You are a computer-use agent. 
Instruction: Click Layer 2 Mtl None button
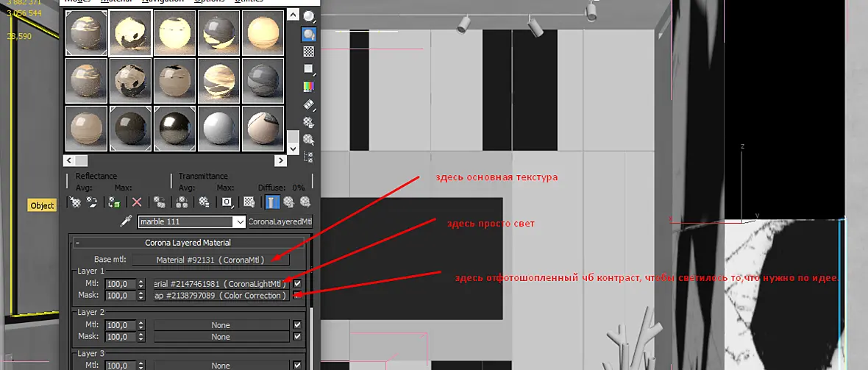(x=221, y=325)
